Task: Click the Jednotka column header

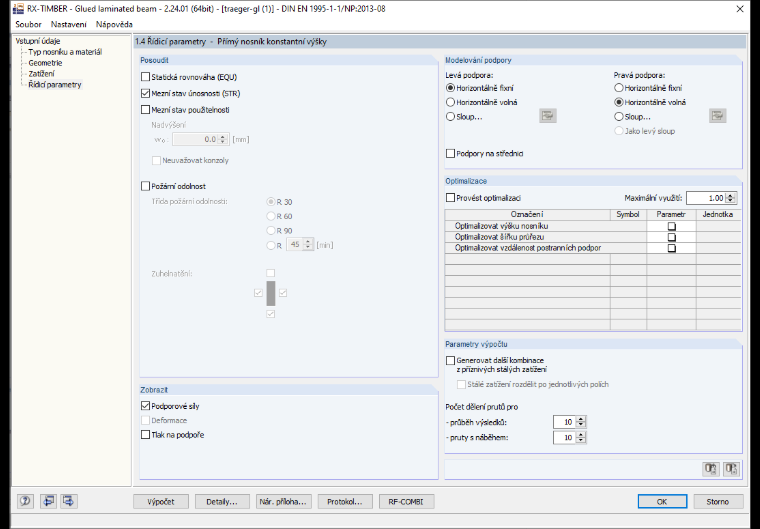Action: [718, 214]
